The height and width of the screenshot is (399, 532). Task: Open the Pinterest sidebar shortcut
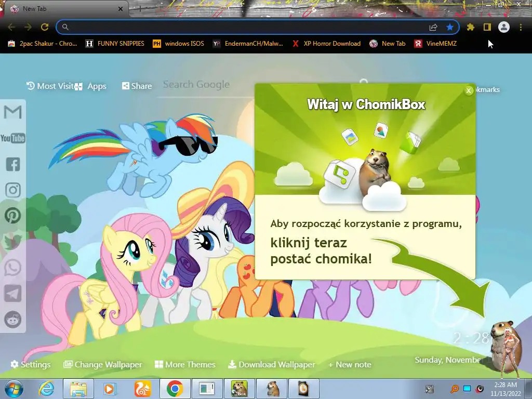click(13, 216)
